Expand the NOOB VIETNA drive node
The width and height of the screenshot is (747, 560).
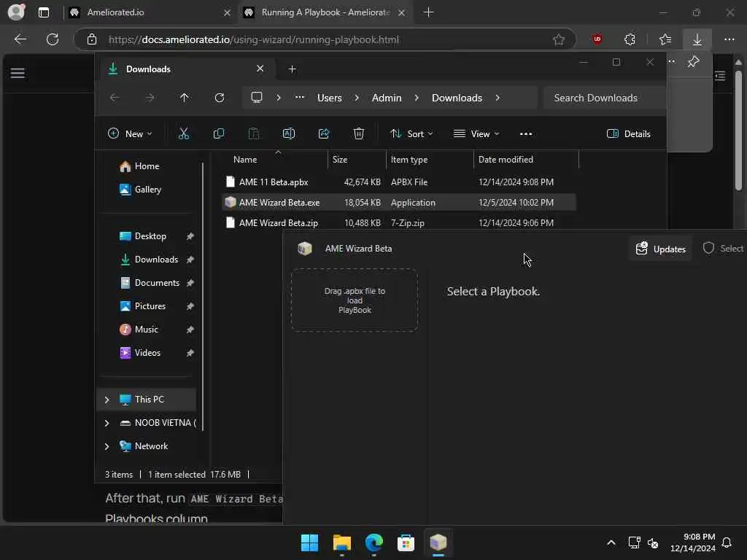(107, 423)
